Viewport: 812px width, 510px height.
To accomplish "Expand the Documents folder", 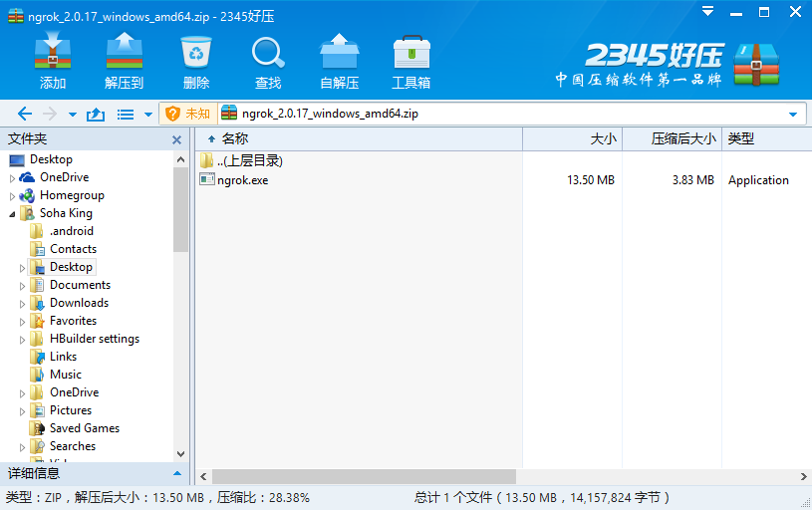I will 22,286.
